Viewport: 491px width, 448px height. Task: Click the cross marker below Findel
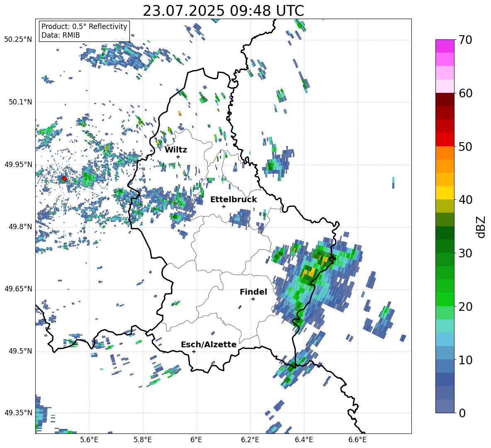point(253,299)
